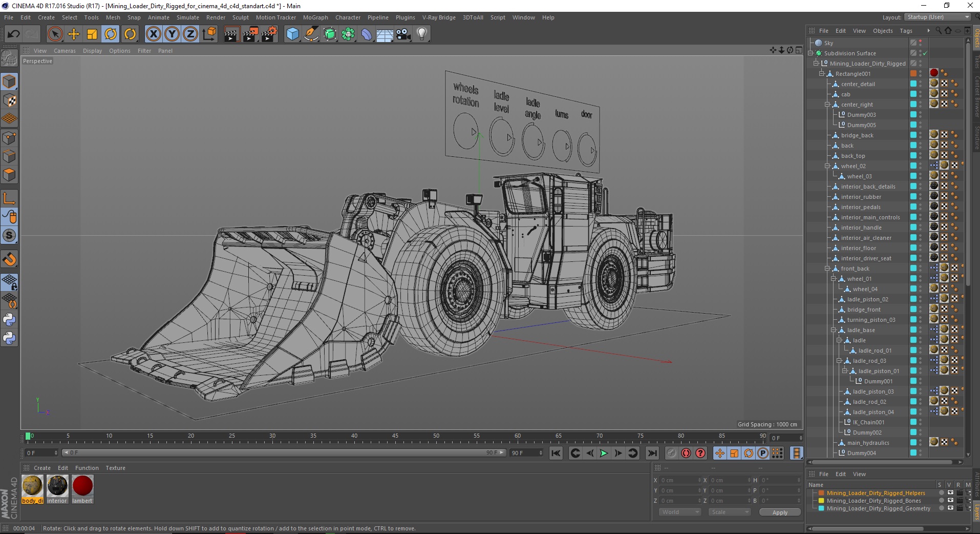Collapse Subdivision Surface tree node

point(811,53)
